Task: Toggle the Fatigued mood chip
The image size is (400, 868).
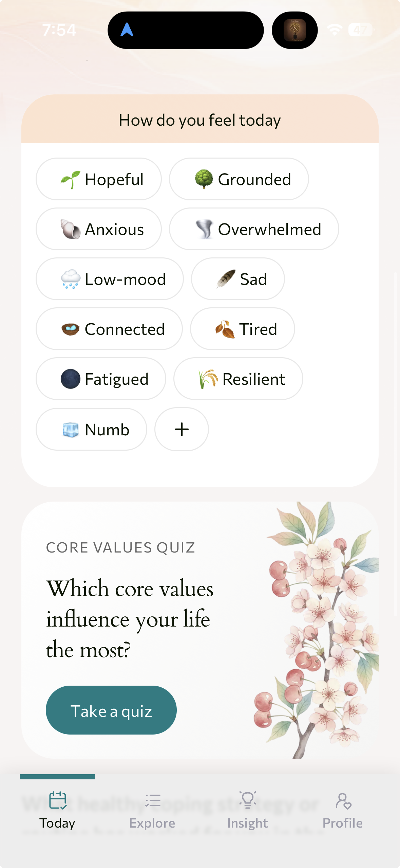Action: click(x=101, y=379)
